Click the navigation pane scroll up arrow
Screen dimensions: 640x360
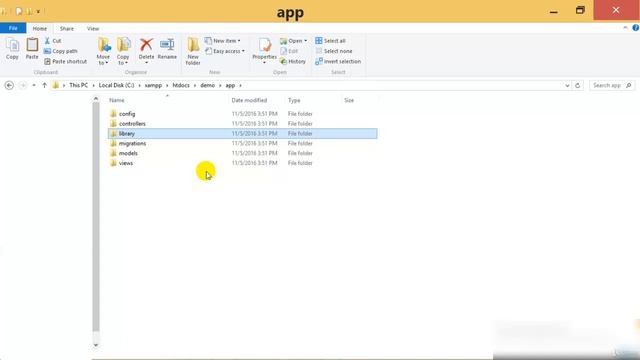[x=96, y=99]
